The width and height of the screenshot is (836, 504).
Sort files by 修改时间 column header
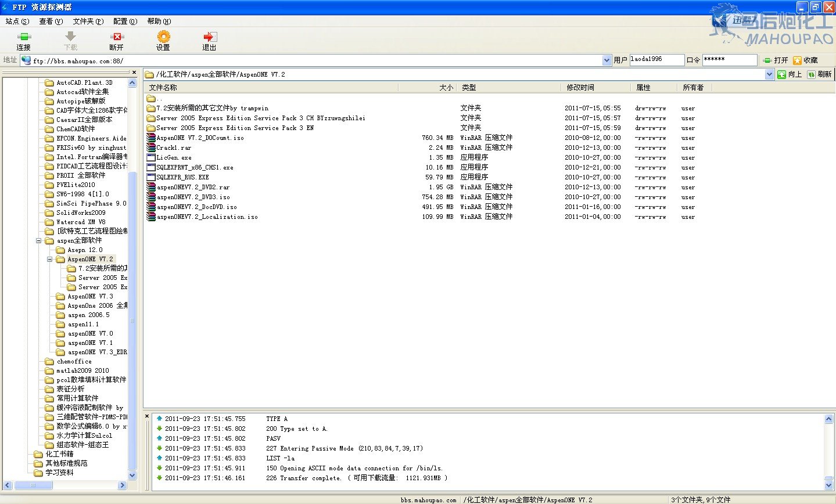(580, 88)
